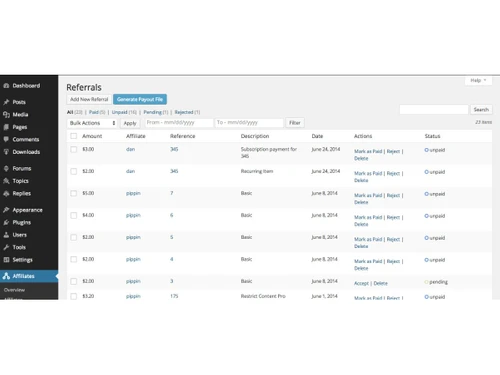Focus the referrals search box

point(434,110)
